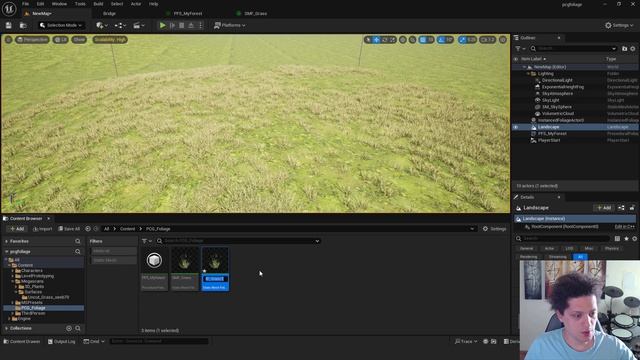Screen dimensions: 640x360
Task: Select DirectionalLight in the Outliner
Action: click(557, 80)
